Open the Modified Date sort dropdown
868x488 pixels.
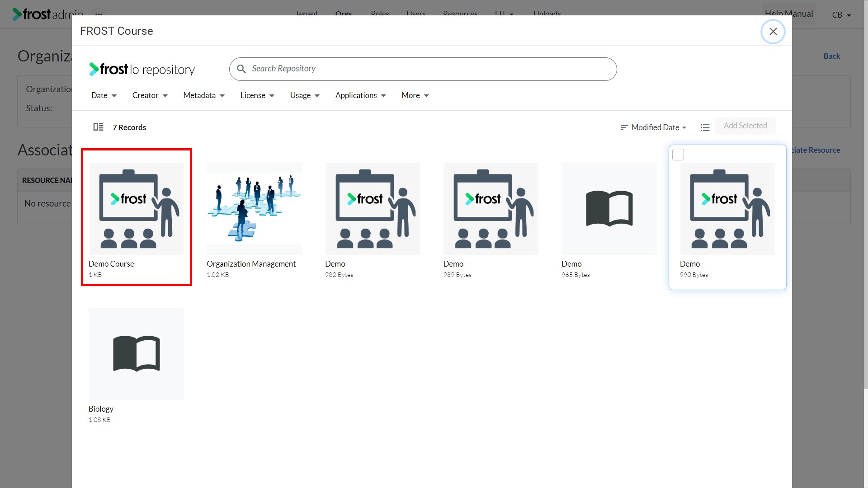coord(654,127)
